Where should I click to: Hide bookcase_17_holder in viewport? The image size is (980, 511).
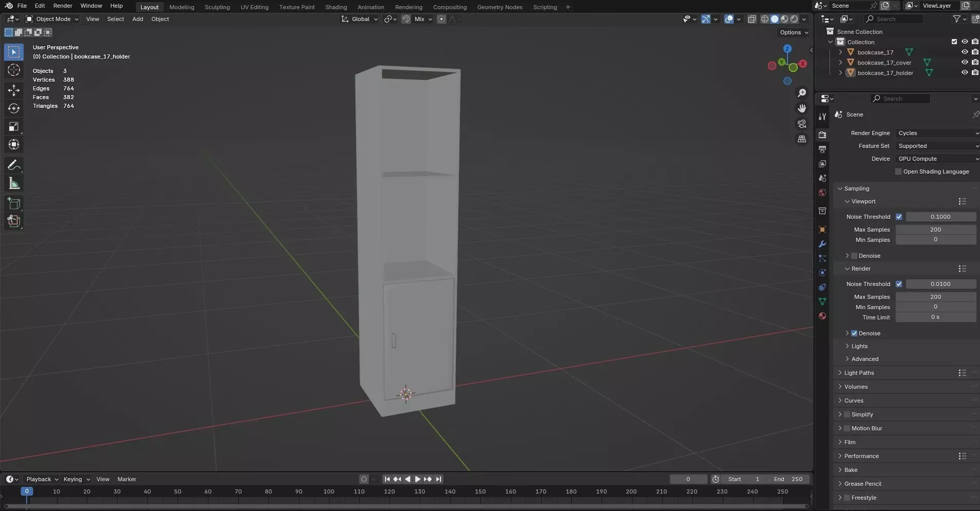tap(965, 72)
